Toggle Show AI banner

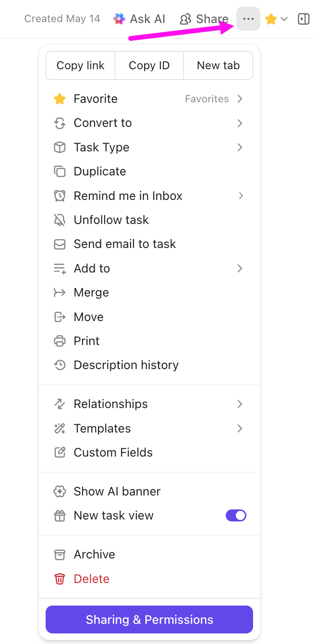(x=117, y=491)
